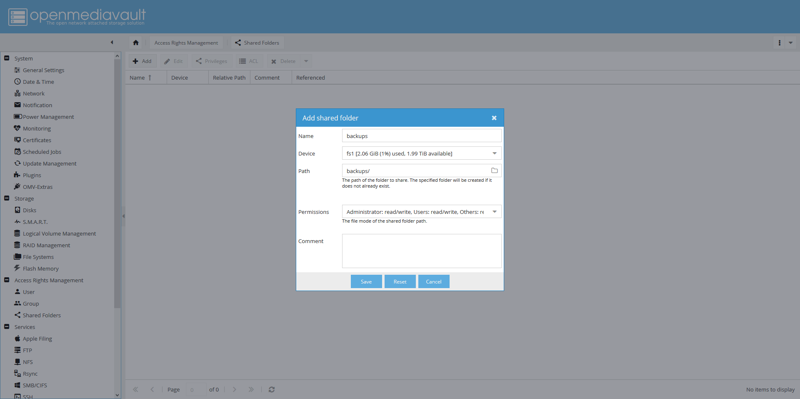Screen dimensions: 800x399
Task: Click the Certificates icon
Action: (x=17, y=140)
